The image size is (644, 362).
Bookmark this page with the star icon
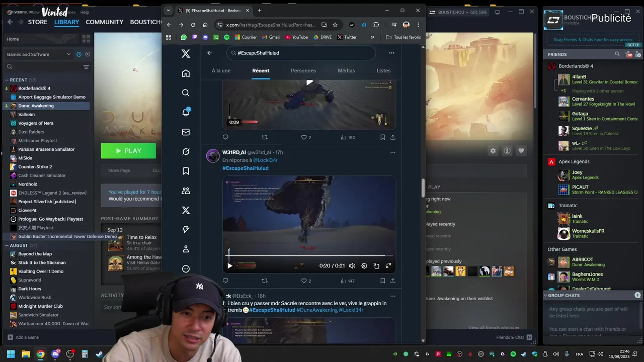(335, 25)
